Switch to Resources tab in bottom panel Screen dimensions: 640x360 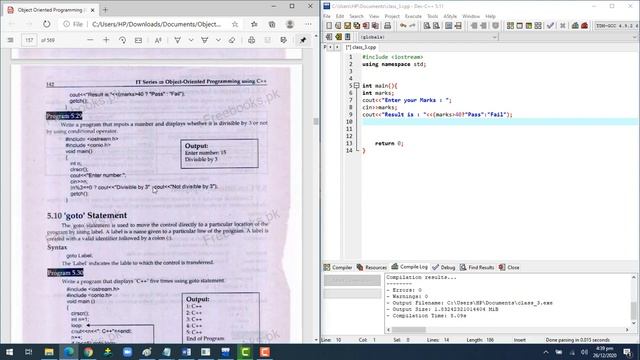click(371, 267)
